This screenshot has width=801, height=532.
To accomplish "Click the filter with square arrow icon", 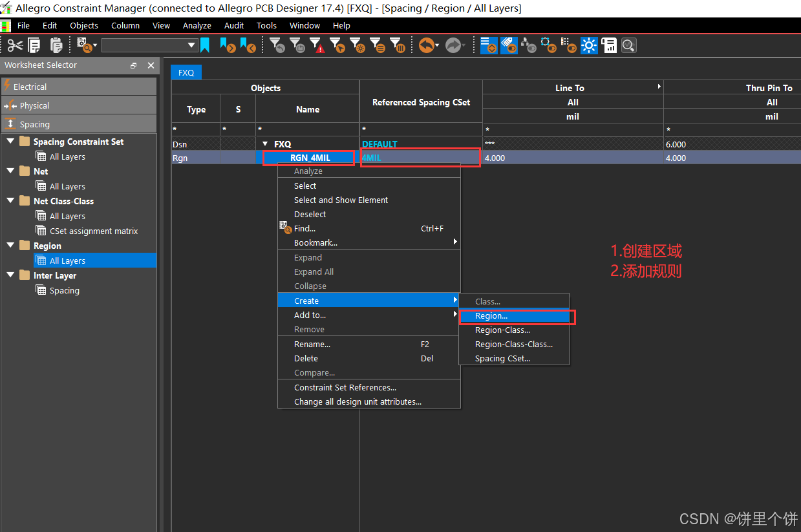I will coord(297,45).
